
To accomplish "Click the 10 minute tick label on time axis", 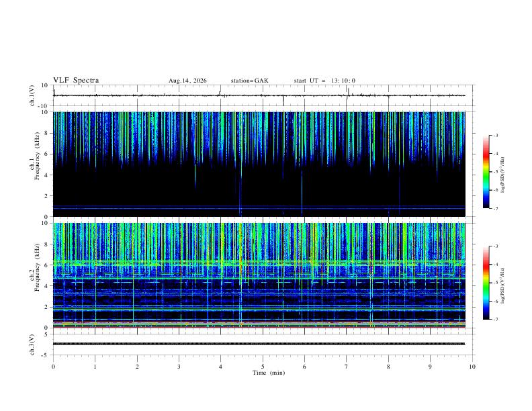I will pos(472,367).
